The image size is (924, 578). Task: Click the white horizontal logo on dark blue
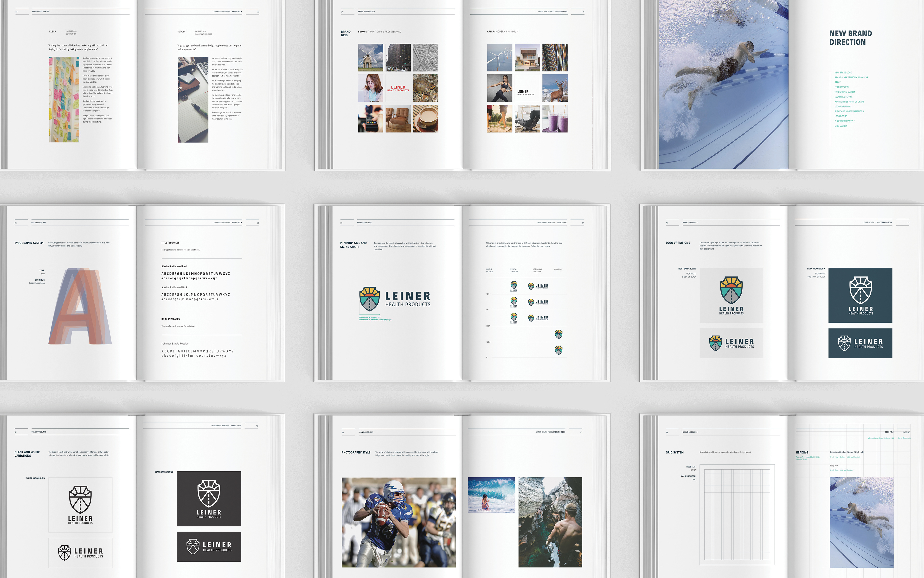pos(860,343)
